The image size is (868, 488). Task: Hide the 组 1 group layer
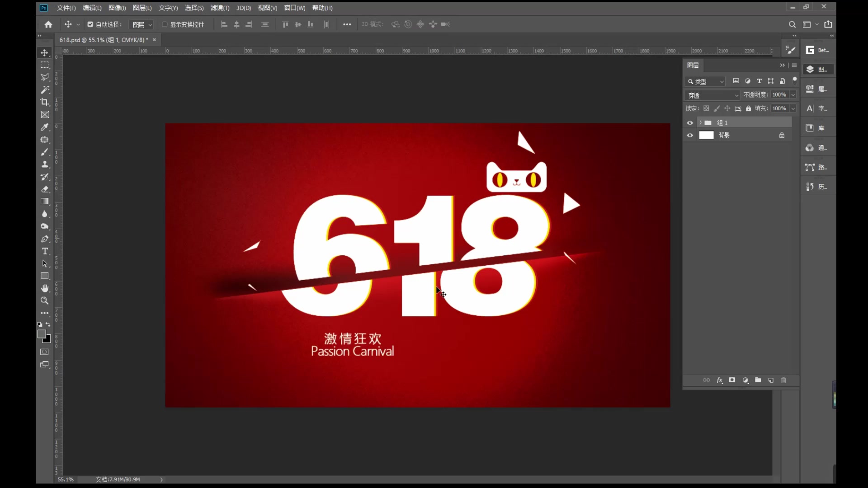click(x=690, y=123)
